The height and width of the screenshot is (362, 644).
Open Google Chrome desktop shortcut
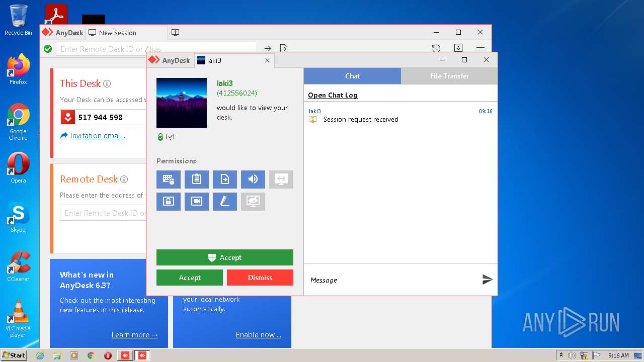point(18,122)
